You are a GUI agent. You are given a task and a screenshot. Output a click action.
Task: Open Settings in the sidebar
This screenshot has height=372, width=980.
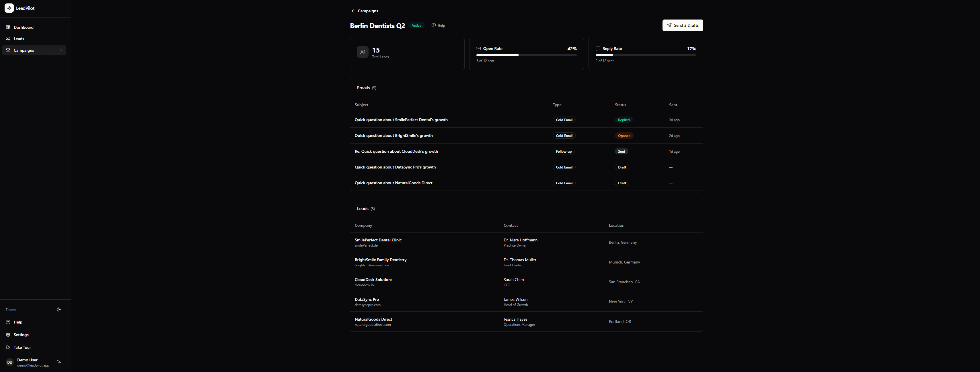pyautogui.click(x=34, y=335)
